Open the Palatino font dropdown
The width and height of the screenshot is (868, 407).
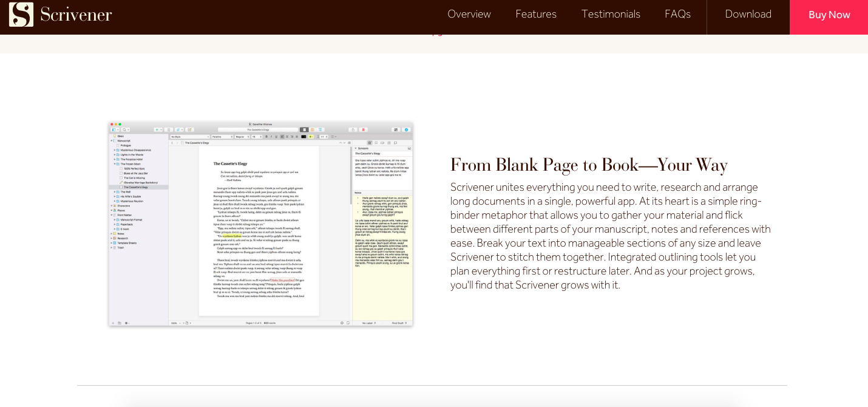pos(222,137)
